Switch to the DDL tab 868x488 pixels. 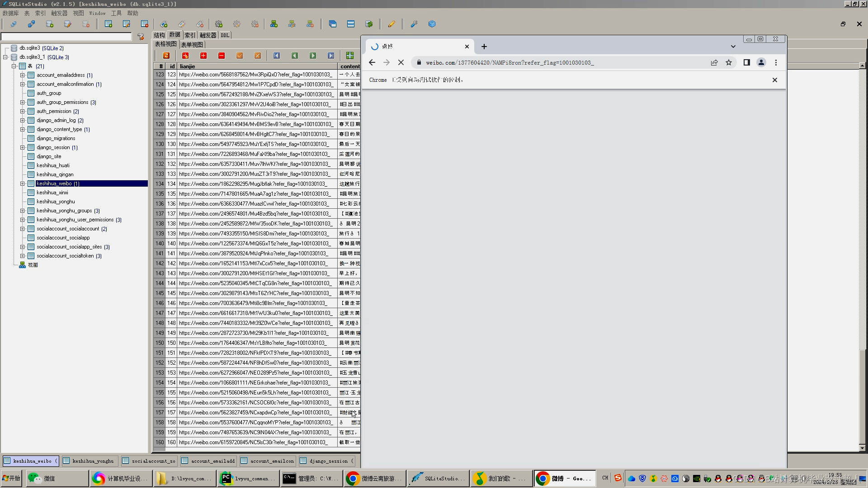coord(225,35)
